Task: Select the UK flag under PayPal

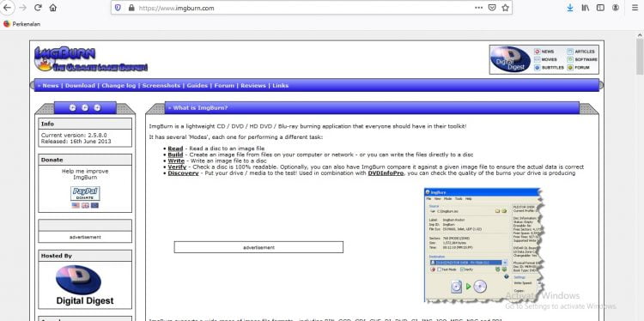Action: (85, 205)
